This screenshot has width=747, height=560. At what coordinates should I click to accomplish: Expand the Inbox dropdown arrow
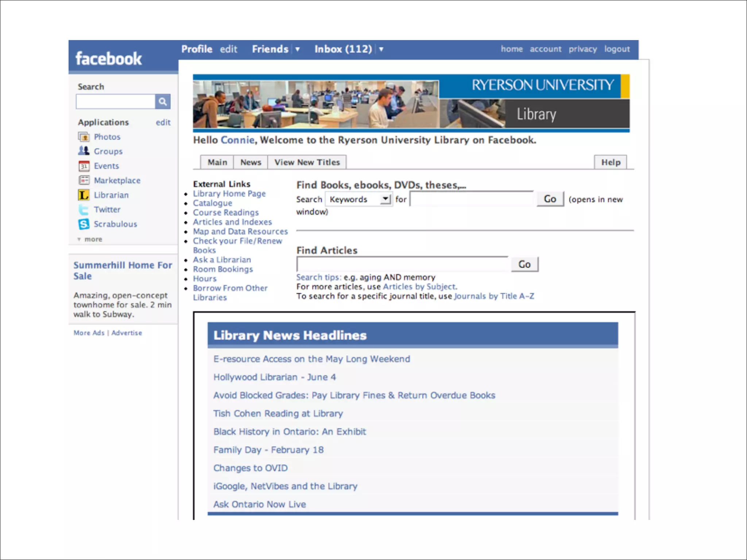click(381, 49)
